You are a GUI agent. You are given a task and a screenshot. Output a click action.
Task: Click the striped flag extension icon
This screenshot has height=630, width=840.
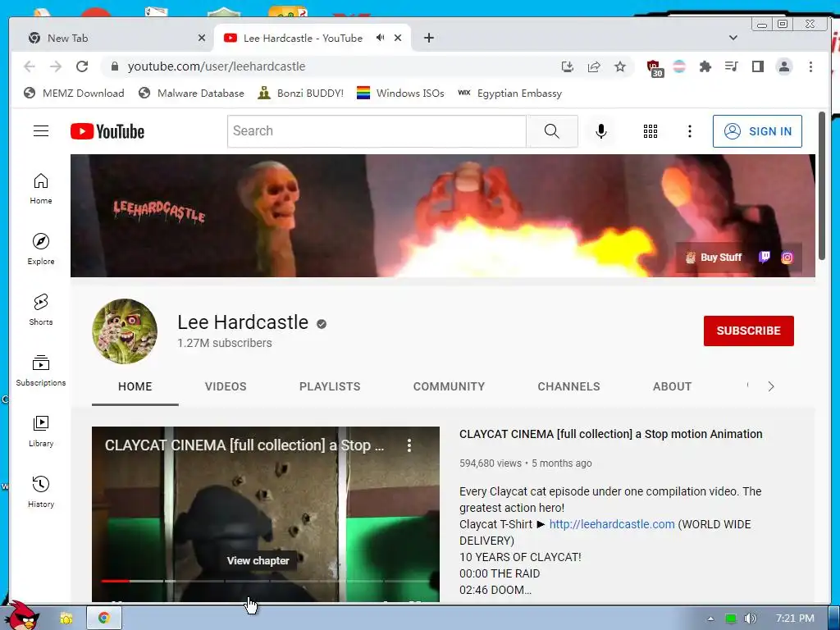(x=678, y=66)
